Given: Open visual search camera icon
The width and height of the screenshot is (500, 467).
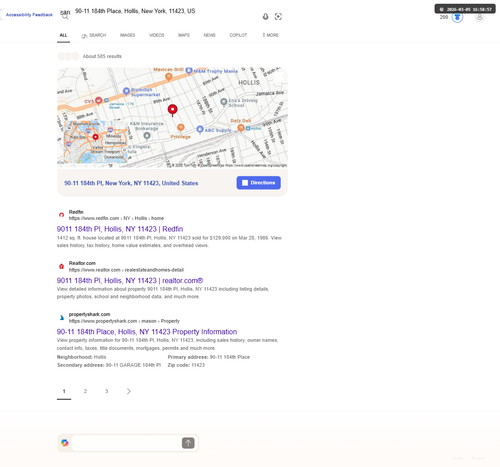Looking at the screenshot, I should tap(278, 16).
